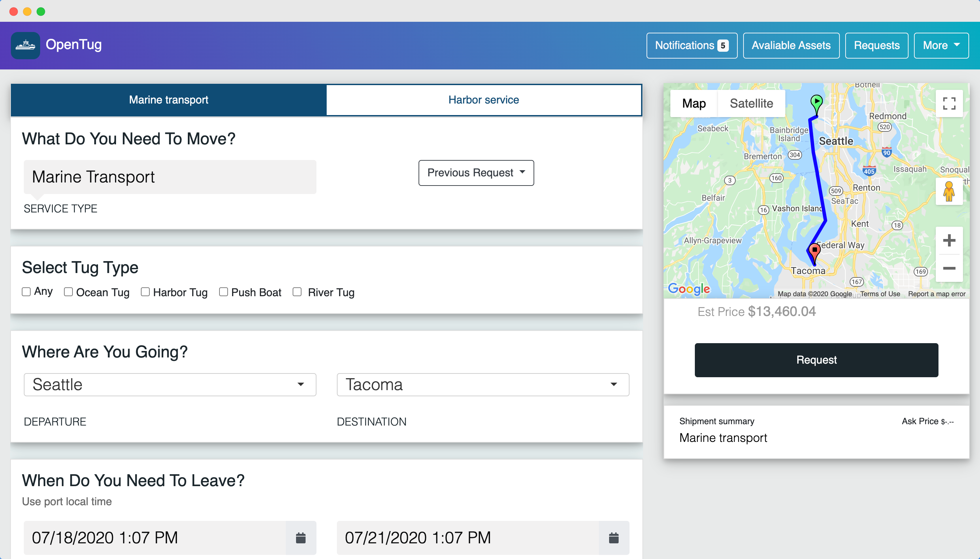Open the Tacoma destination dropdown
The width and height of the screenshot is (980, 559).
pos(483,384)
